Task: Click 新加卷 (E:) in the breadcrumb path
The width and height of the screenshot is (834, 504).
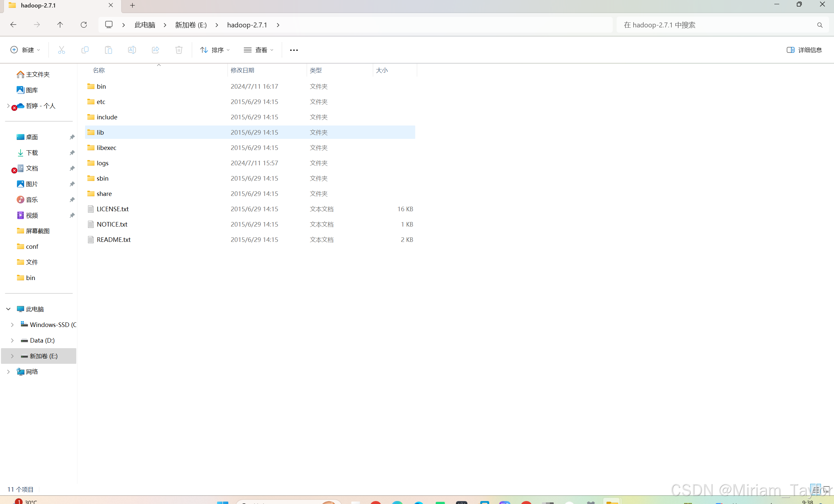Action: 191,25
